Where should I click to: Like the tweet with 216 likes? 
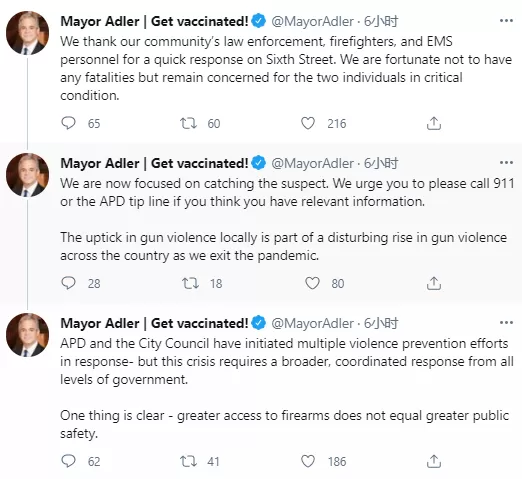[x=308, y=123]
